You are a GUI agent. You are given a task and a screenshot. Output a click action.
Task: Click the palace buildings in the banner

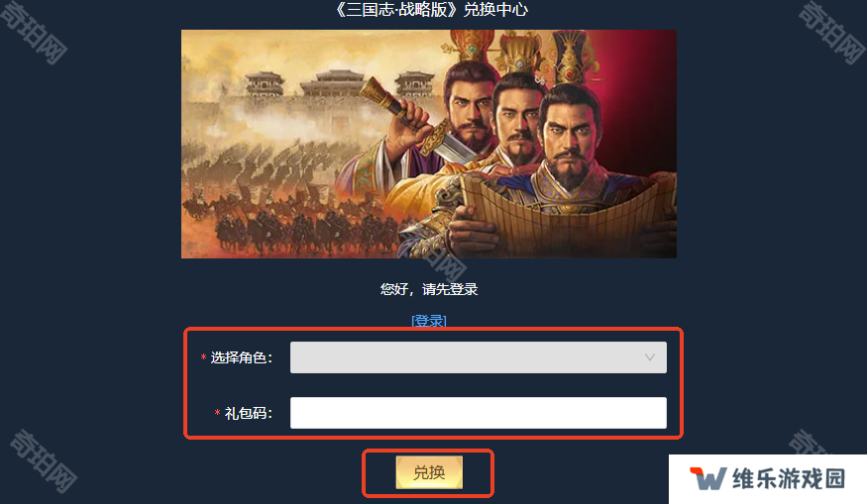coord(332,86)
